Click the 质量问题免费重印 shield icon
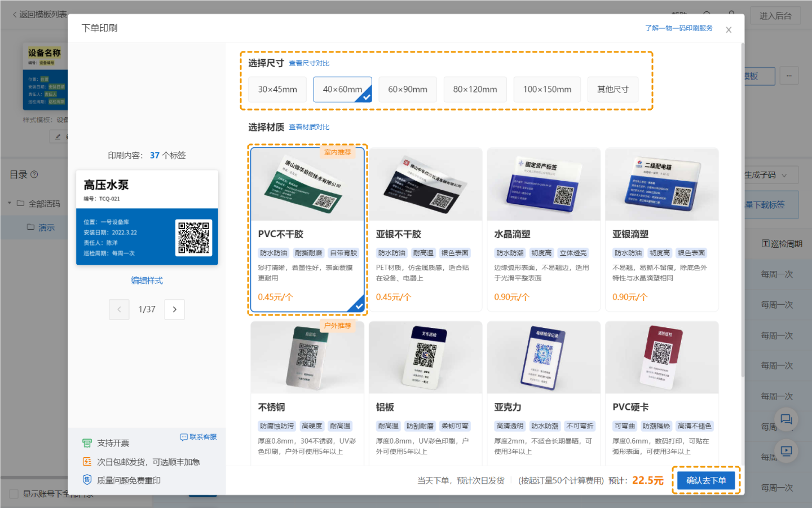This screenshot has width=812, height=508. (x=87, y=480)
